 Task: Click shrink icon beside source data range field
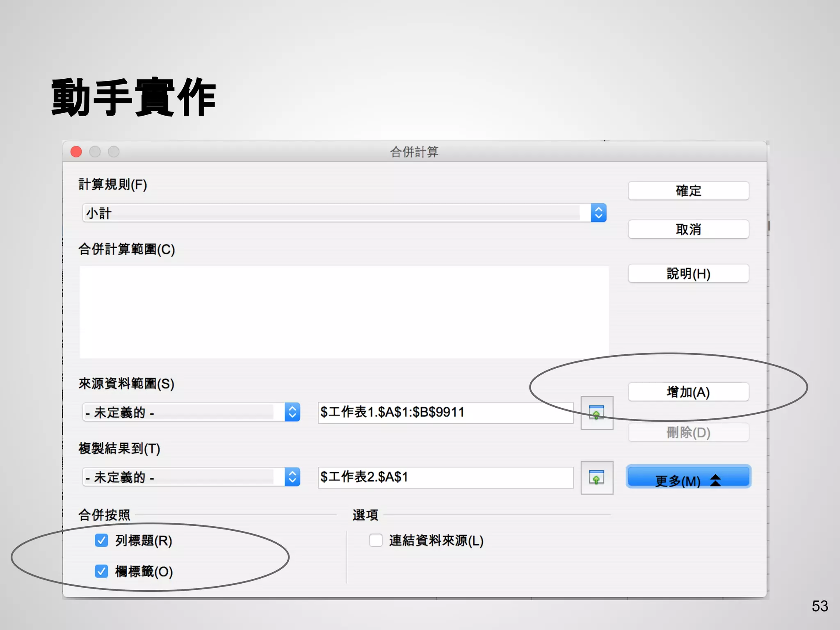pos(596,413)
